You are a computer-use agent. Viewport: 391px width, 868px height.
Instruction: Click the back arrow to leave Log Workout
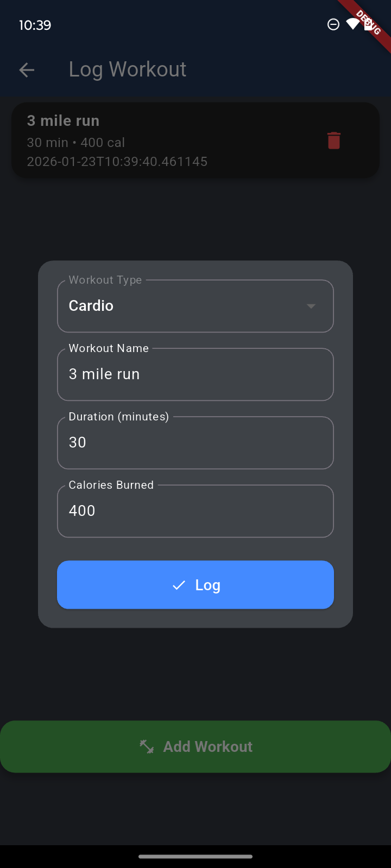[26, 69]
